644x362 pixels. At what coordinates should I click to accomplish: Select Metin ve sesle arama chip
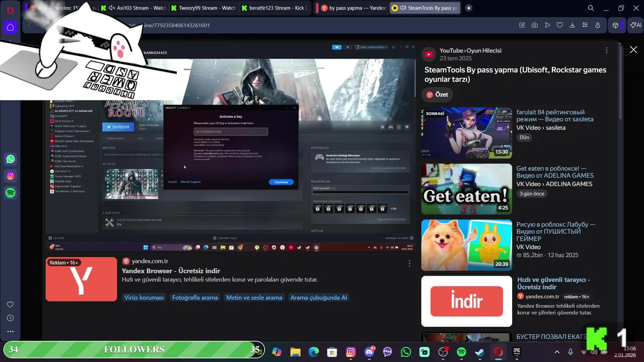tap(254, 298)
